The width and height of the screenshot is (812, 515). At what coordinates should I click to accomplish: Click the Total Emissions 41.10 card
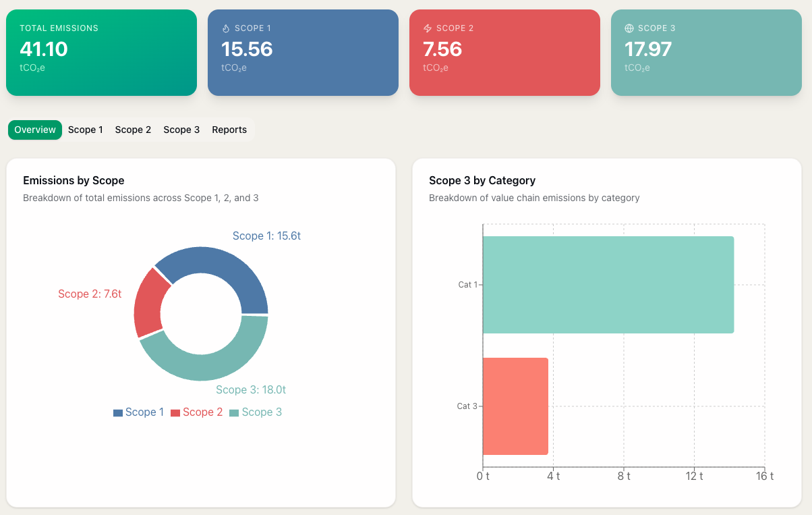(101, 53)
